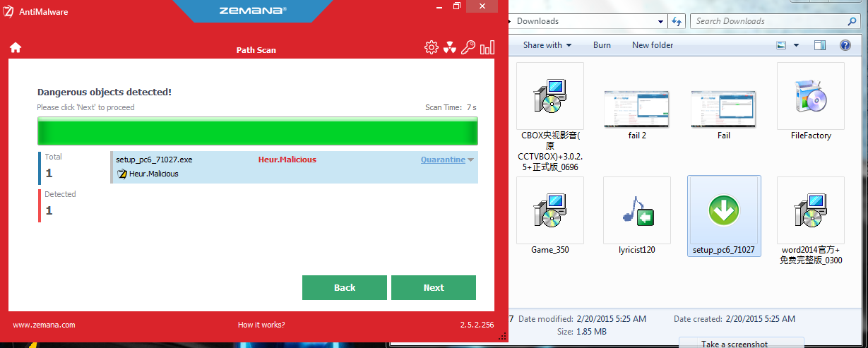Screen dimensions: 868x348
Task: Click 'Dangerous objects detected!' heading
Action: [x=105, y=92]
